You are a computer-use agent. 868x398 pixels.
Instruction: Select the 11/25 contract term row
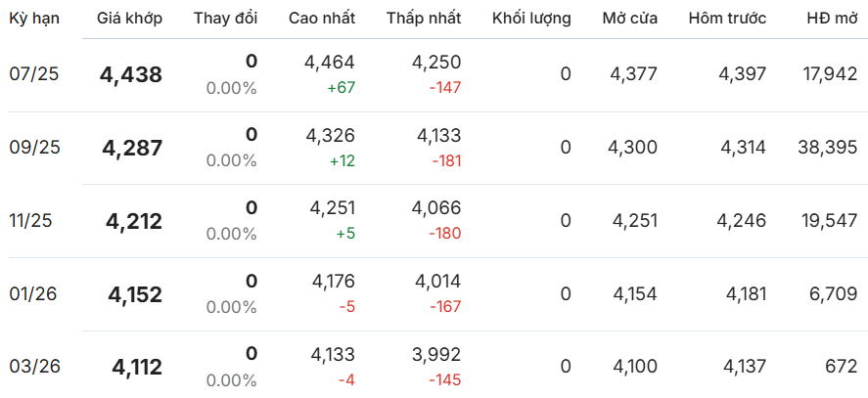[434, 221]
